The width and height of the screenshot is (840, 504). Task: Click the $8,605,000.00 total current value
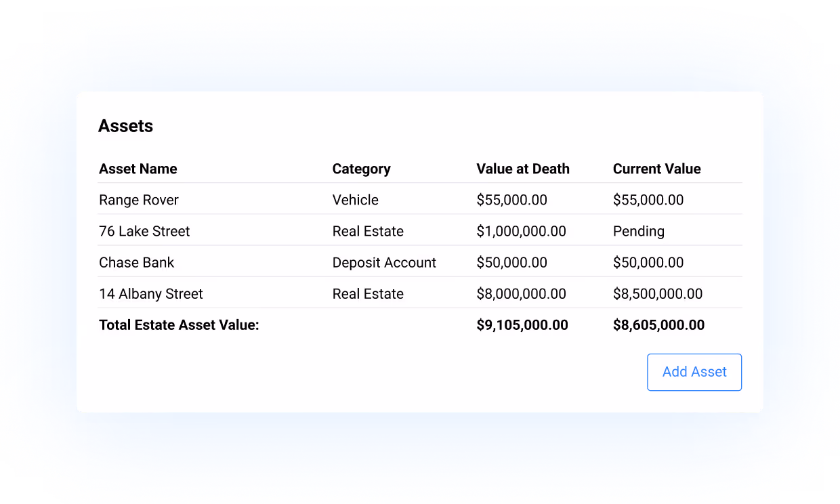pyautogui.click(x=658, y=324)
